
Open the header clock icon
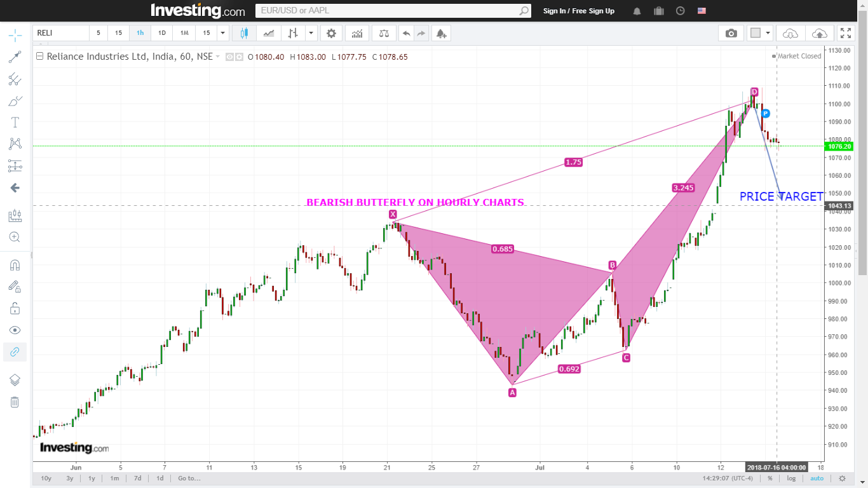(681, 11)
